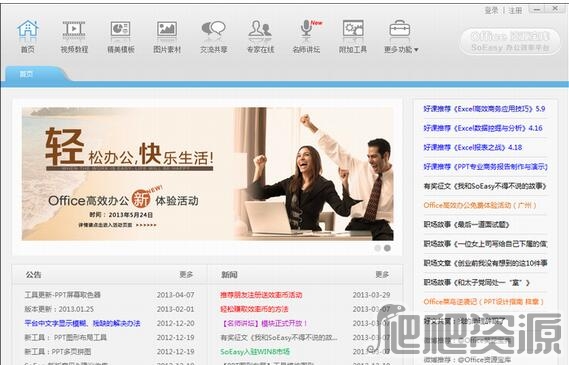The width and height of the screenshot is (569, 365).
Task: Minimize the SoEasy window
Action: pos(537,9)
